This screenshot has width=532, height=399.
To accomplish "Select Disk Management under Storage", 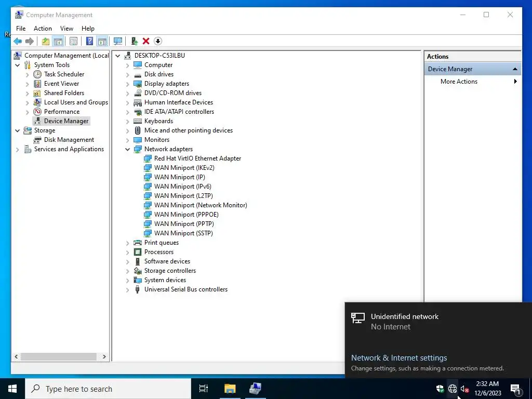I will [69, 140].
